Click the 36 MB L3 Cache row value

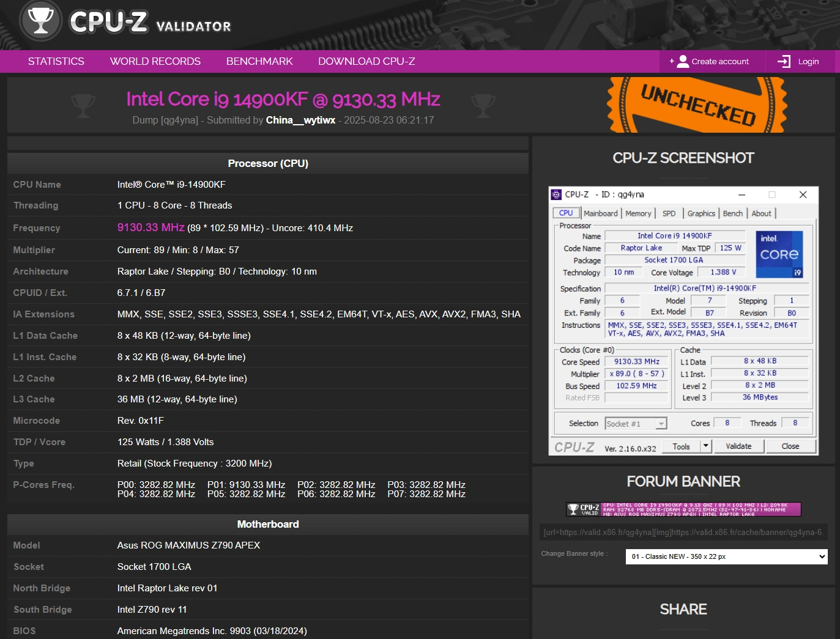pos(177,399)
